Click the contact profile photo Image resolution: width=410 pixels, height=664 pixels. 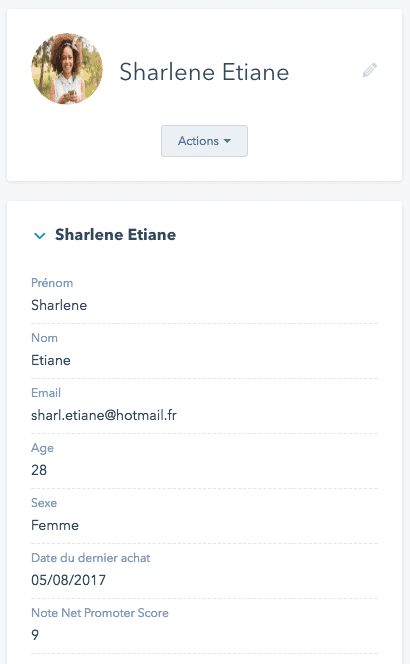(x=67, y=69)
